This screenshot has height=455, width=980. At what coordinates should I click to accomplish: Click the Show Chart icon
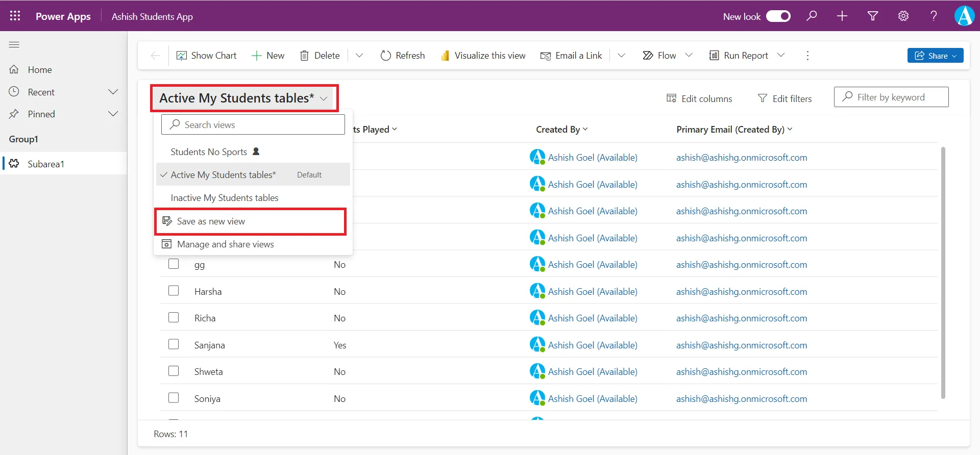(181, 56)
